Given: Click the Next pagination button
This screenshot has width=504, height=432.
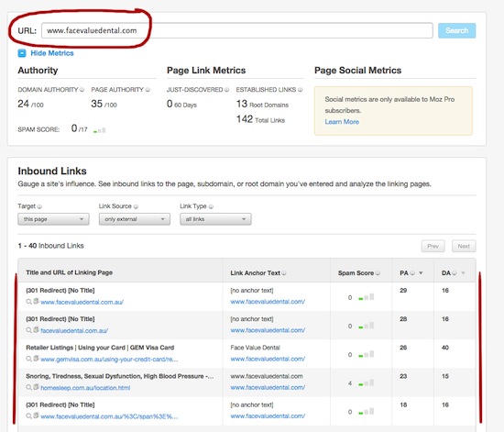Looking at the screenshot, I should pyautogui.click(x=464, y=246).
